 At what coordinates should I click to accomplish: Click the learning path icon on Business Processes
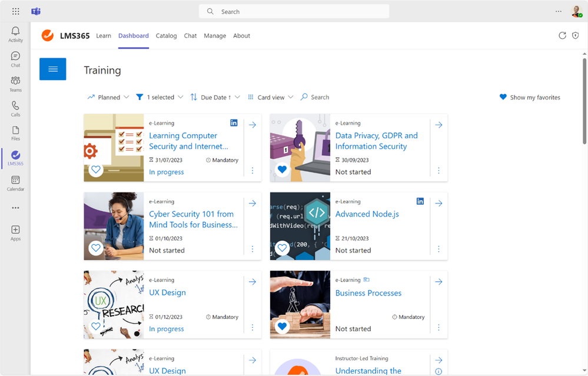[366, 279]
